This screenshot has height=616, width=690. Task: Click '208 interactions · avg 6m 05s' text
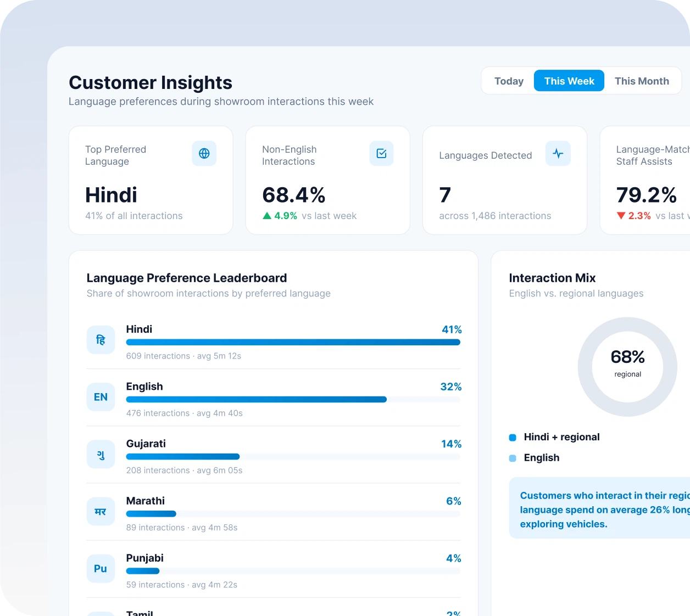(185, 470)
